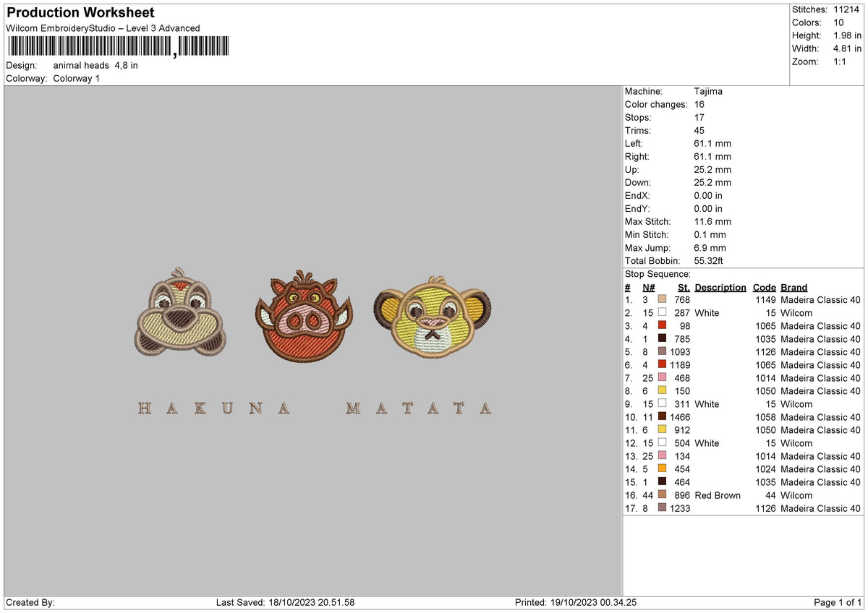Click the 'St.' column header

(x=684, y=287)
